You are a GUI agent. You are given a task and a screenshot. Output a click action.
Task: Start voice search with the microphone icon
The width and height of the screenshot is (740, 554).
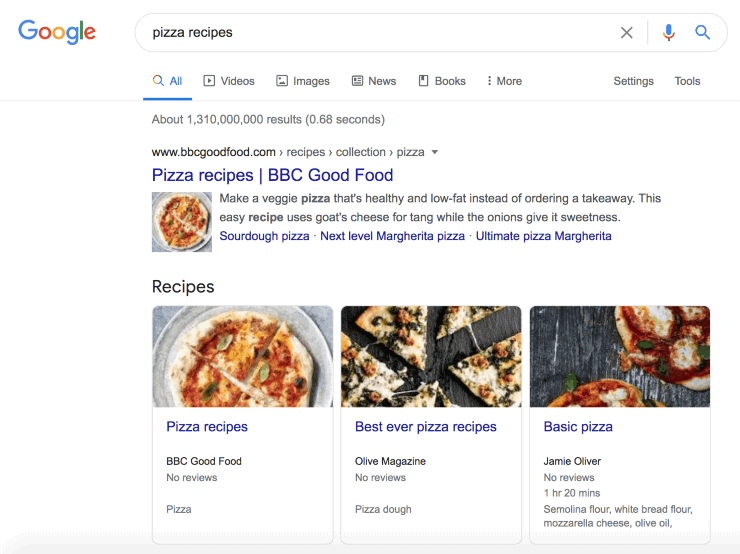click(669, 33)
